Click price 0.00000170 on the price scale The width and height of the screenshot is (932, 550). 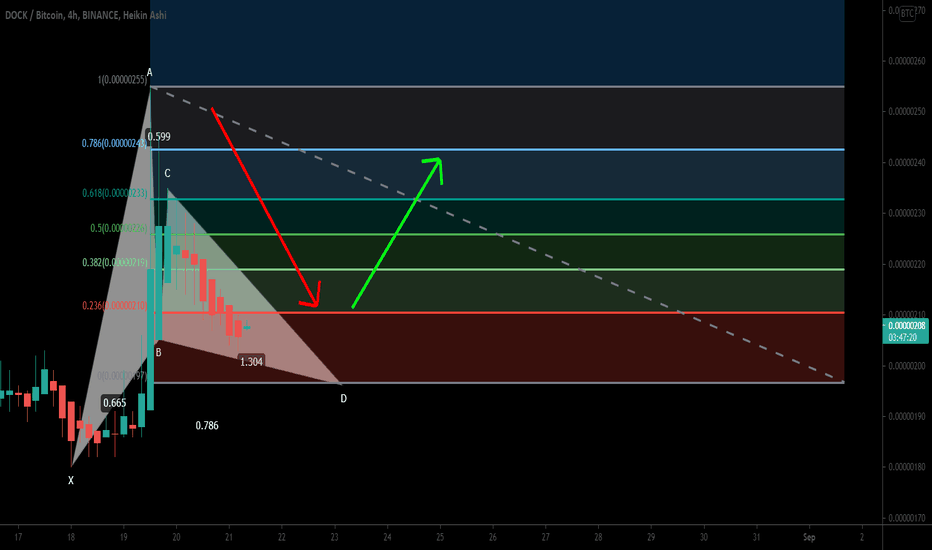pyautogui.click(x=906, y=518)
